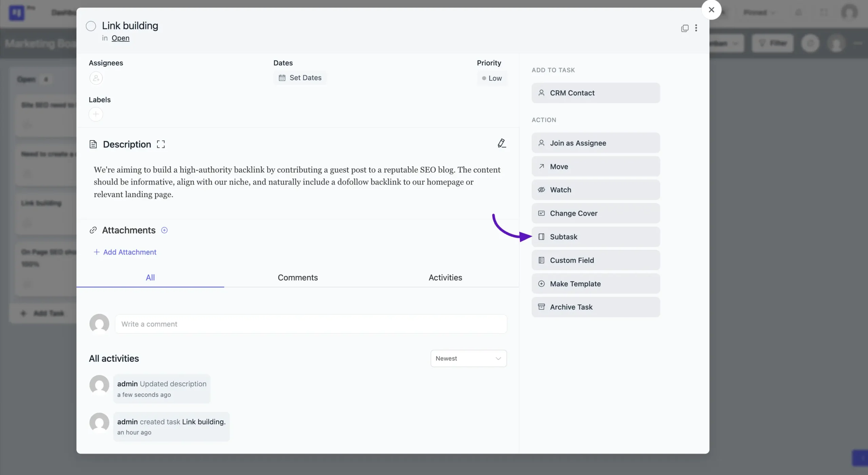Switch to the All tab
868x475 pixels.
tap(150, 278)
